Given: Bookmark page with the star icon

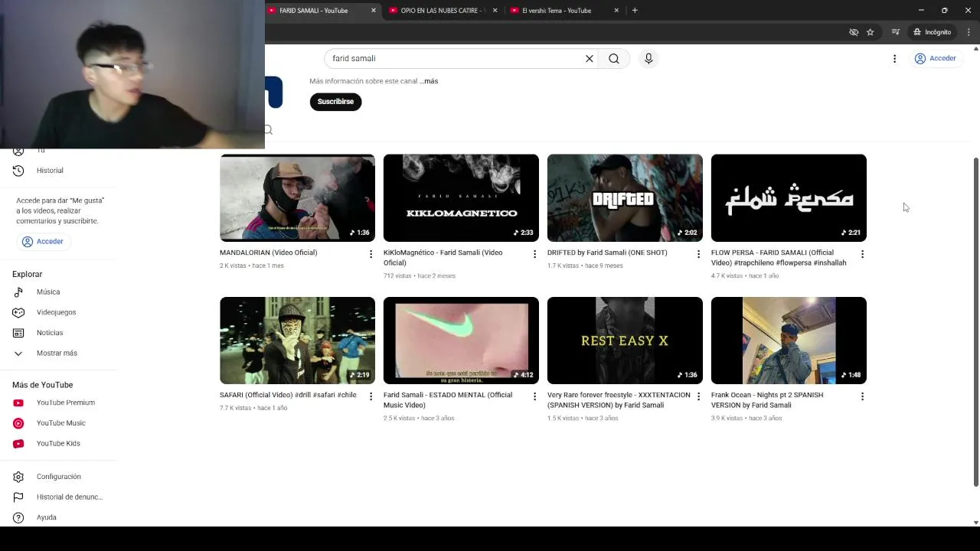Looking at the screenshot, I should [871, 32].
